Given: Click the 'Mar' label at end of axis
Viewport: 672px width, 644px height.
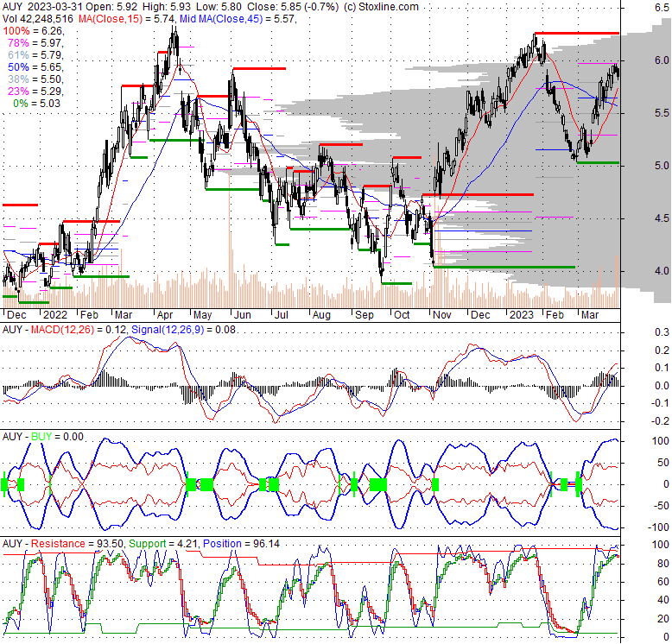Looking at the screenshot, I should pyautogui.click(x=590, y=315).
